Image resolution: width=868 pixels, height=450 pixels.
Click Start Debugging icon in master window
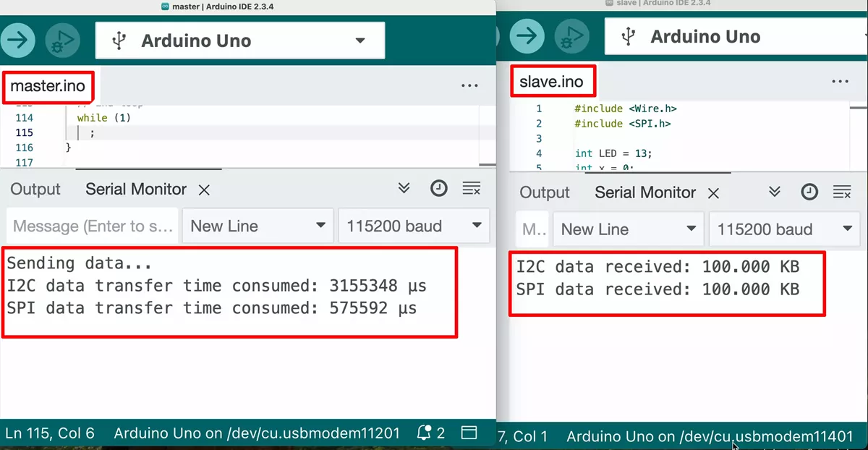pyautogui.click(x=64, y=40)
